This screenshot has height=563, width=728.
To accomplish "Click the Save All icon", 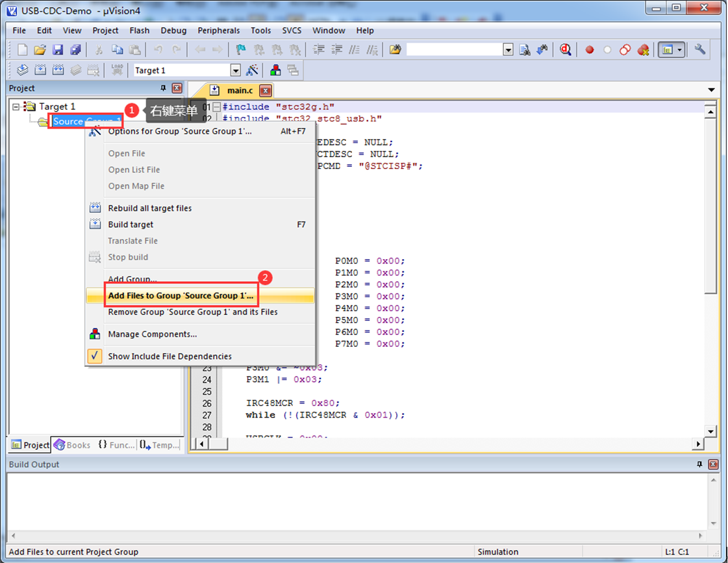I will [x=75, y=49].
